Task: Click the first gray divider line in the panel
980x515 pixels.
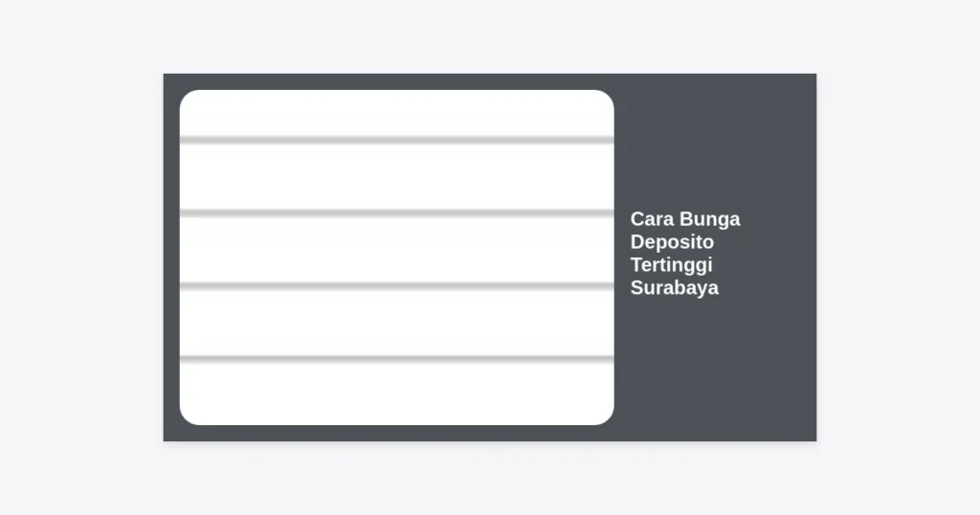Action: (x=396, y=140)
